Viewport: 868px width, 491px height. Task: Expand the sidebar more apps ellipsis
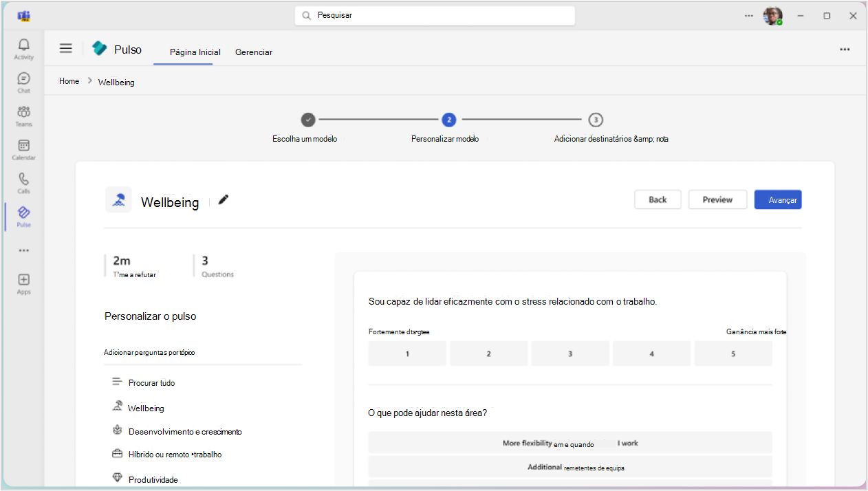[x=23, y=250]
